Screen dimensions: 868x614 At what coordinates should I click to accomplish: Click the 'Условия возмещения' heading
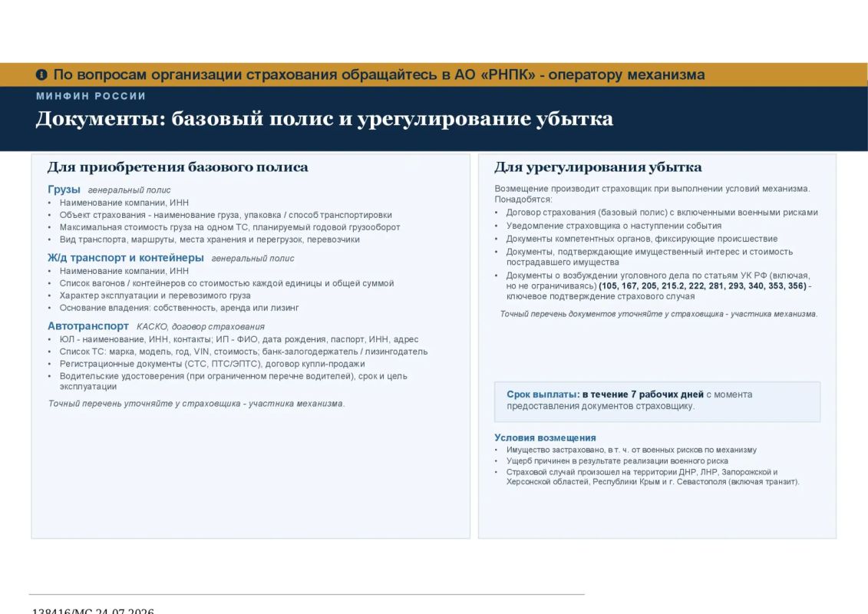tap(545, 437)
